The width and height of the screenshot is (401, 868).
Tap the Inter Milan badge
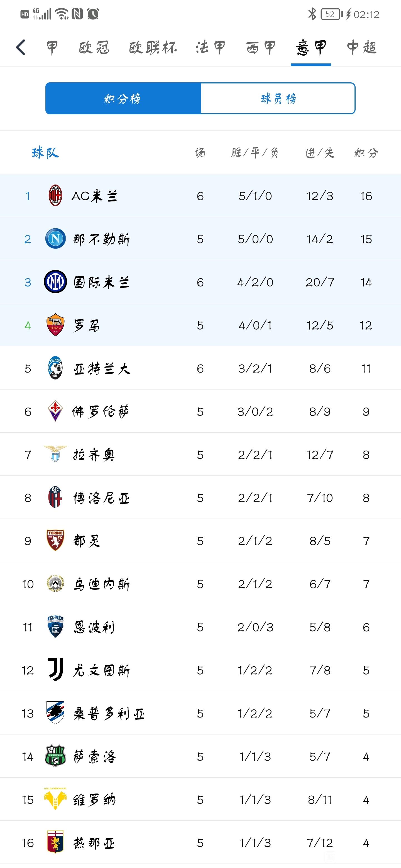(55, 282)
